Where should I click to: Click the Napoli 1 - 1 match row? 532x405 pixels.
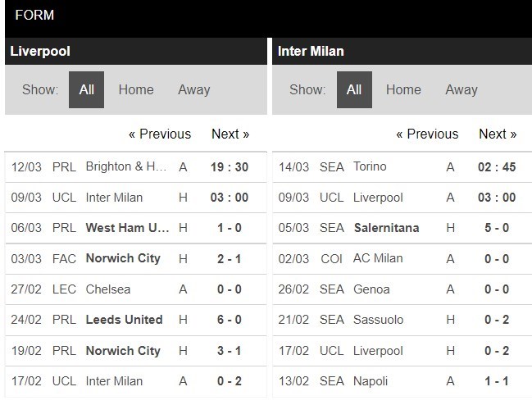coord(402,381)
